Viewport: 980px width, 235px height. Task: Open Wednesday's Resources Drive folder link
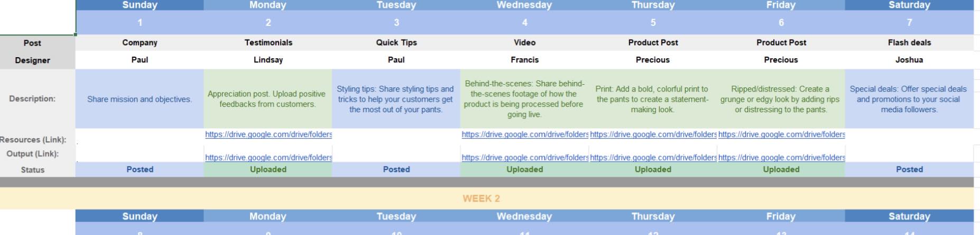pos(524,134)
